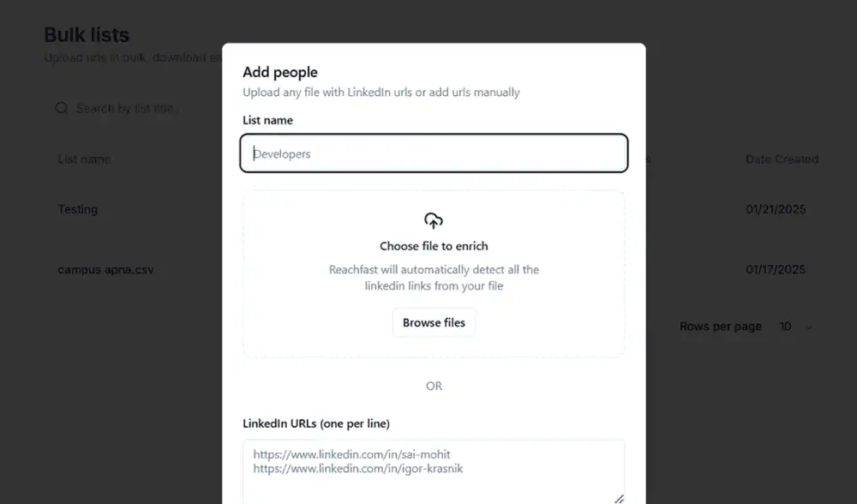The width and height of the screenshot is (857, 504).
Task: Open the Rows per page dropdown
Action: pyautogui.click(x=796, y=327)
